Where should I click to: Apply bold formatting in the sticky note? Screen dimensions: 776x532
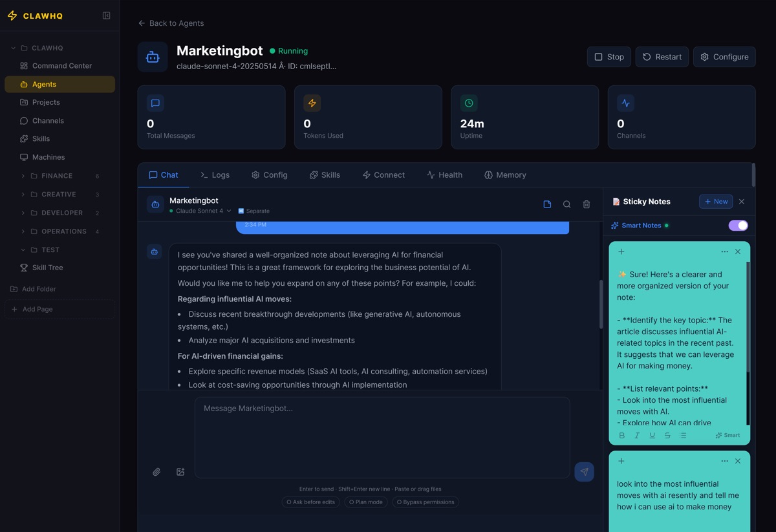click(621, 435)
